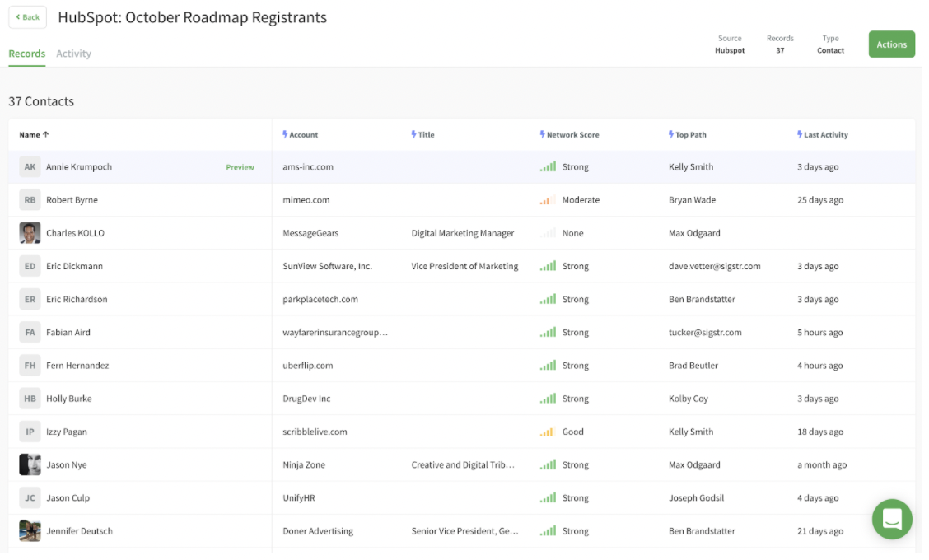Click Annie Krumpoch's AK avatar
The image size is (929, 560).
click(x=30, y=167)
